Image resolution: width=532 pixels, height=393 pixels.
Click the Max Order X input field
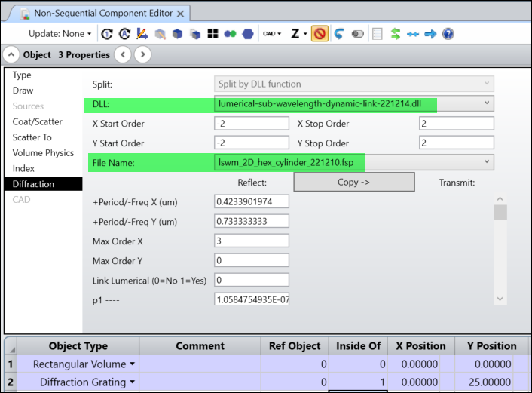point(252,241)
